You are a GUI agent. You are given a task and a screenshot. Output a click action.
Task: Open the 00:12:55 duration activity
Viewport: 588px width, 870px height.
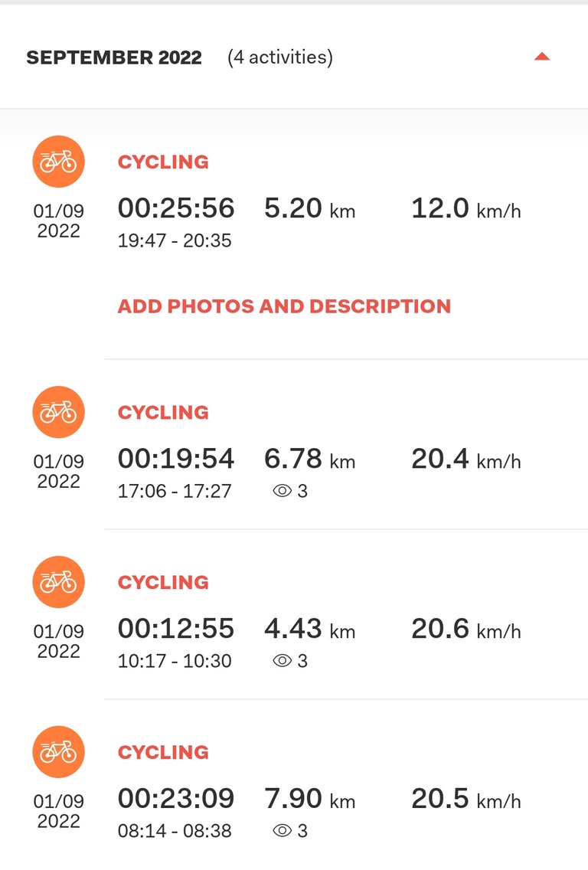point(176,628)
